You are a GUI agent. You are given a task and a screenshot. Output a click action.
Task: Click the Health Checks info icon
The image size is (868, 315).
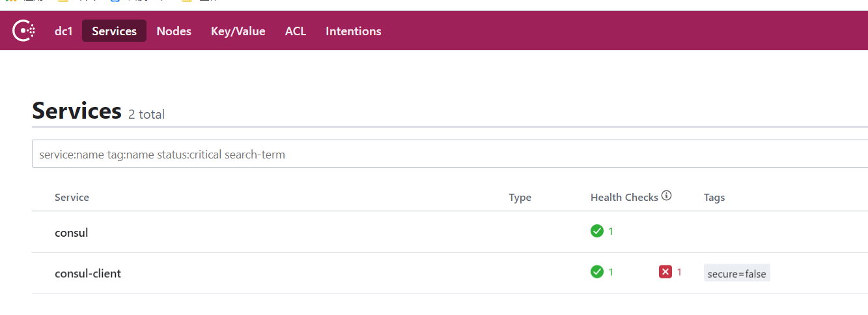point(666,196)
